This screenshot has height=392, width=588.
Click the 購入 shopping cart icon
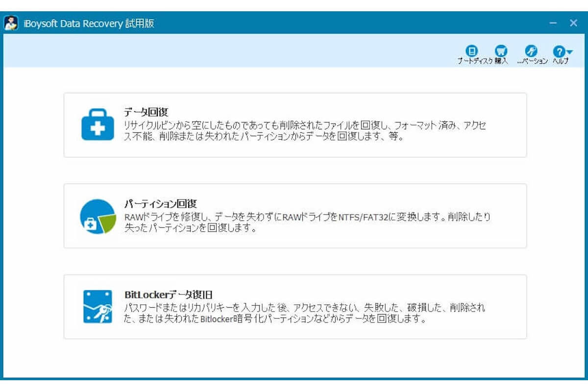[501, 51]
